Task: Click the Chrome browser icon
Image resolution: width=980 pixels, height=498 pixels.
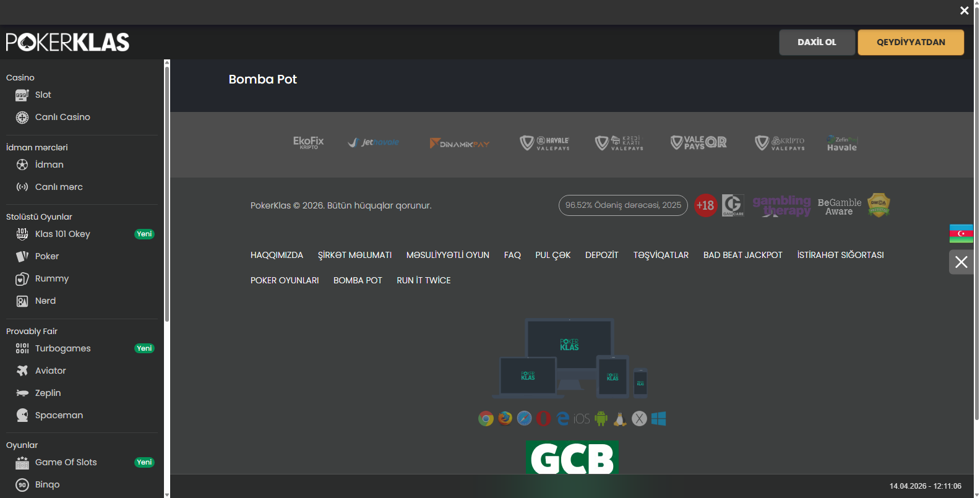Action: pyautogui.click(x=486, y=419)
